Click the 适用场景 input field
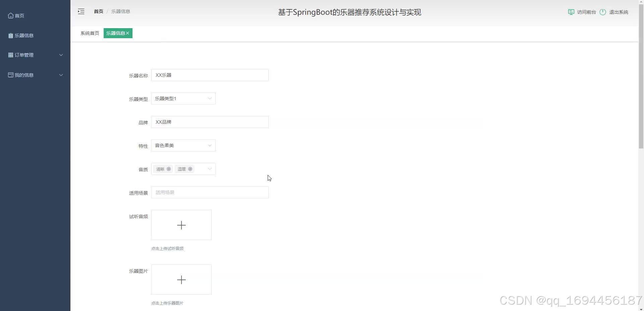This screenshot has height=311, width=644. coord(210,192)
